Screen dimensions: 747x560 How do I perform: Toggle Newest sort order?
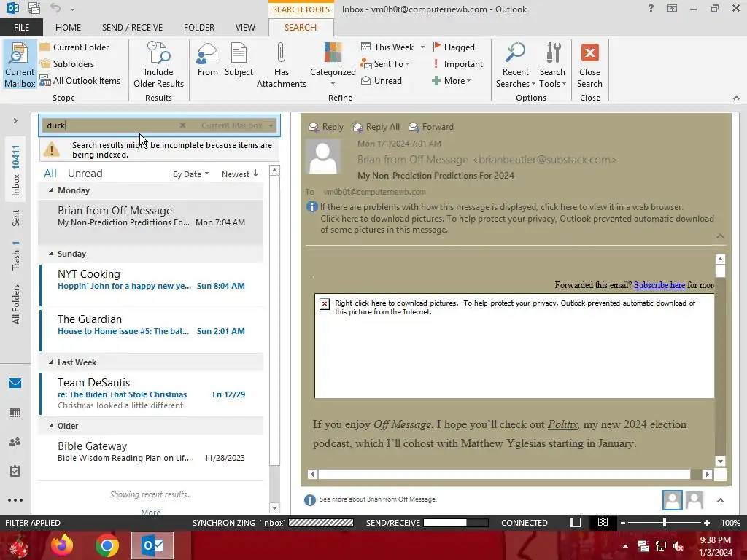point(240,174)
